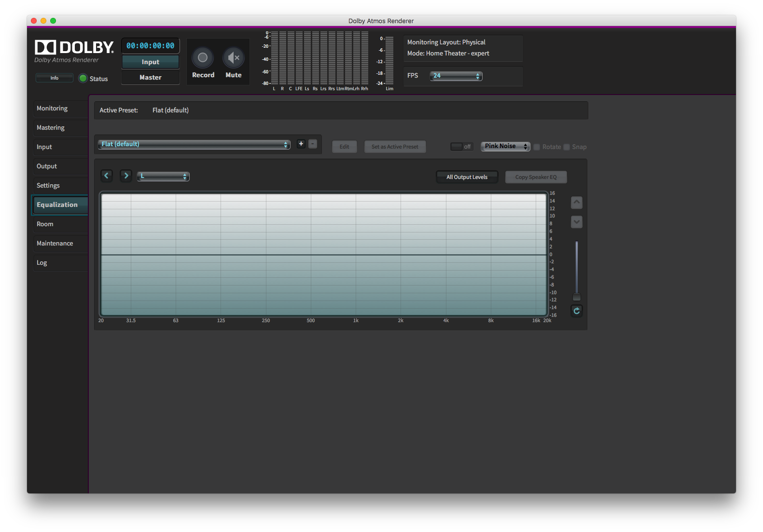
Task: Click the All Output Levels button
Action: pos(467,177)
